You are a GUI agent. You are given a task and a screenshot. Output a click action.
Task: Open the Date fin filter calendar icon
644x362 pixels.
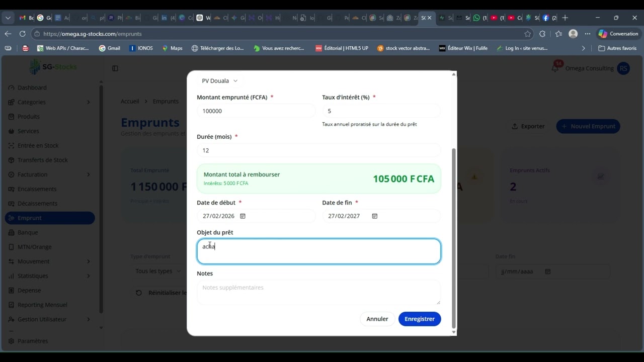click(548, 272)
